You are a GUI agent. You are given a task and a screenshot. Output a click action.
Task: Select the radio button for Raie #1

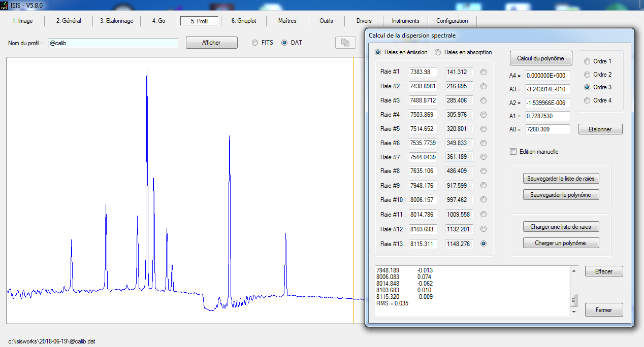pyautogui.click(x=484, y=72)
